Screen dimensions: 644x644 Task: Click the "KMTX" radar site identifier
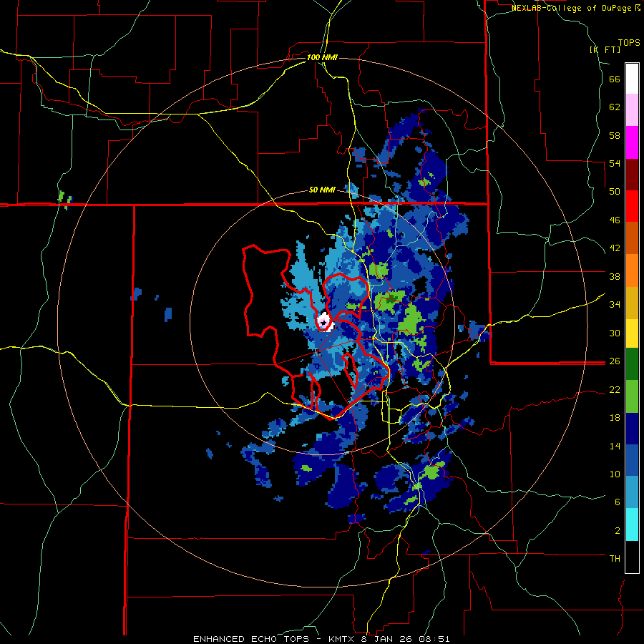[x=341, y=639]
